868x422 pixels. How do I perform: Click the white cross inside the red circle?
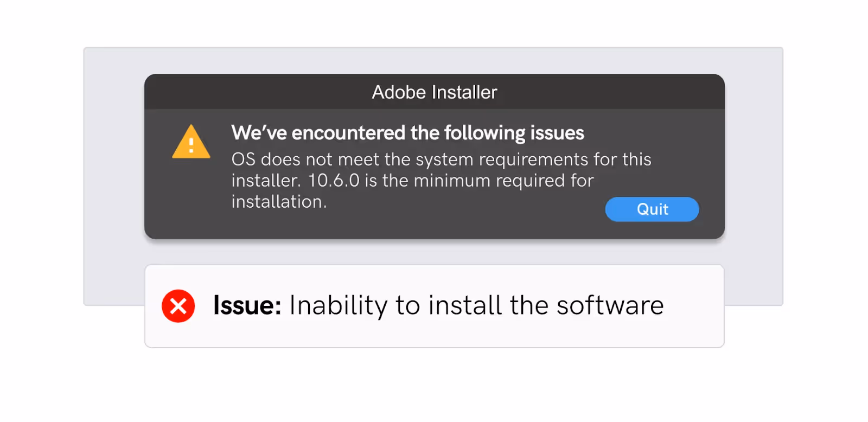[178, 306]
